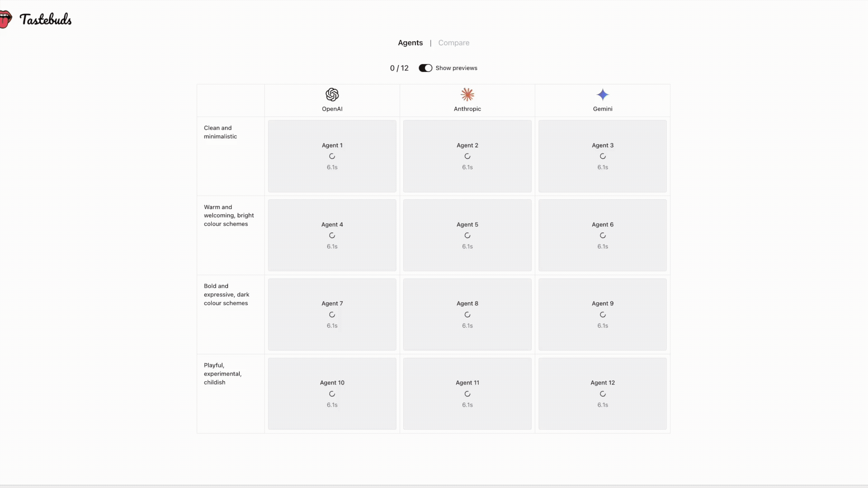Click the Agent 5 loading spinner
868x488 pixels.
[x=467, y=235]
